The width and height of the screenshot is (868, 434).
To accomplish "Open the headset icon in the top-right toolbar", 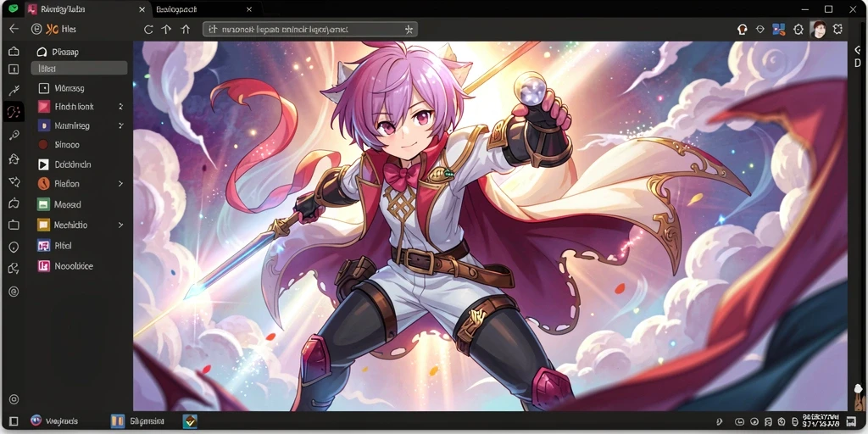I will pyautogui.click(x=743, y=30).
